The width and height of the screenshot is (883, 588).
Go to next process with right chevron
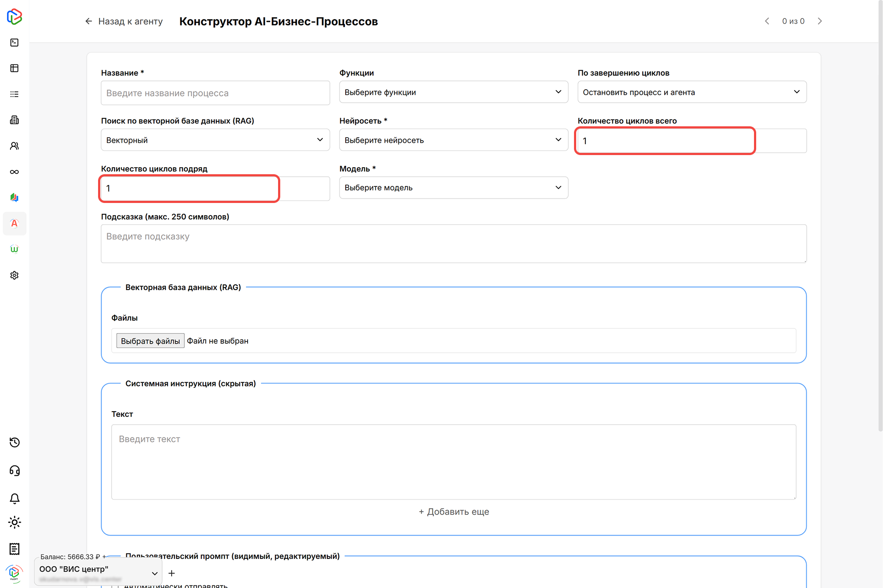coord(820,21)
